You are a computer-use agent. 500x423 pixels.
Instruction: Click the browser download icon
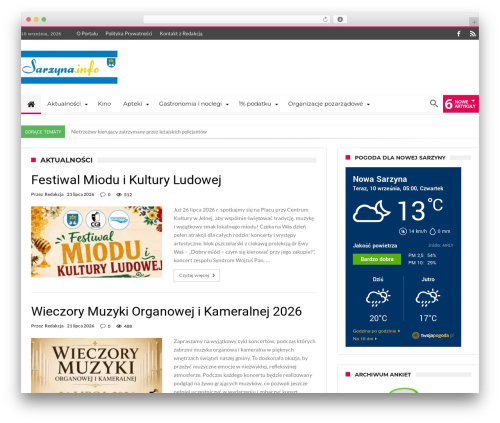point(340,19)
